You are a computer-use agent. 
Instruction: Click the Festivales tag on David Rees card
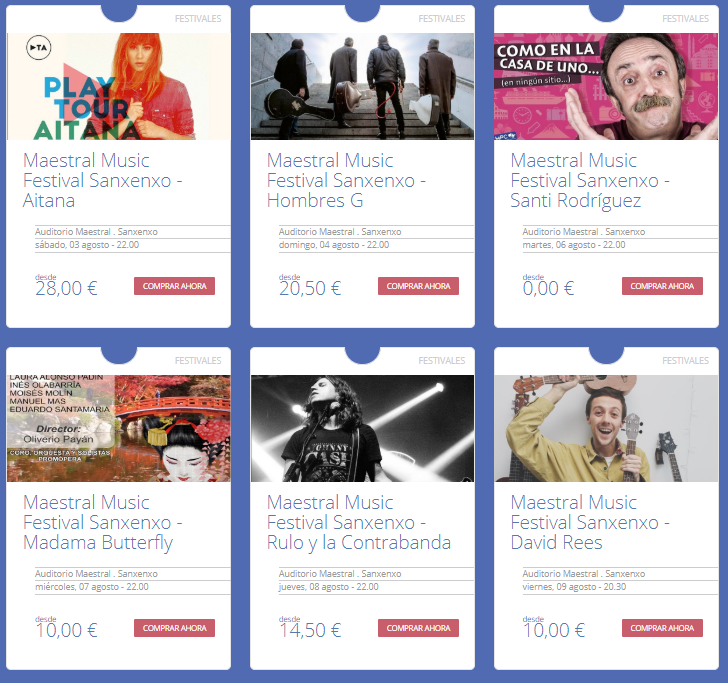point(685,360)
